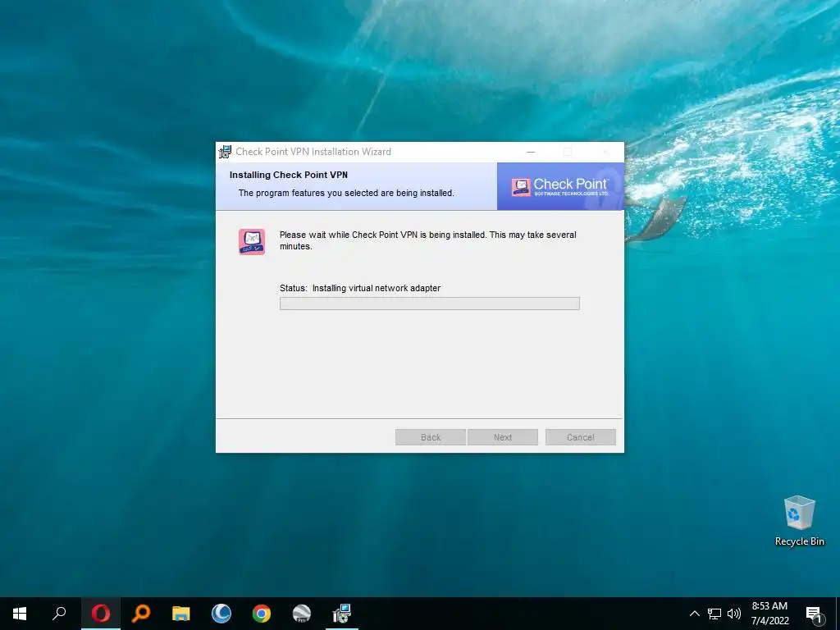Screen dimensions: 840x630
Task: Click 'The program features you selected' subtitle
Action: (x=346, y=193)
